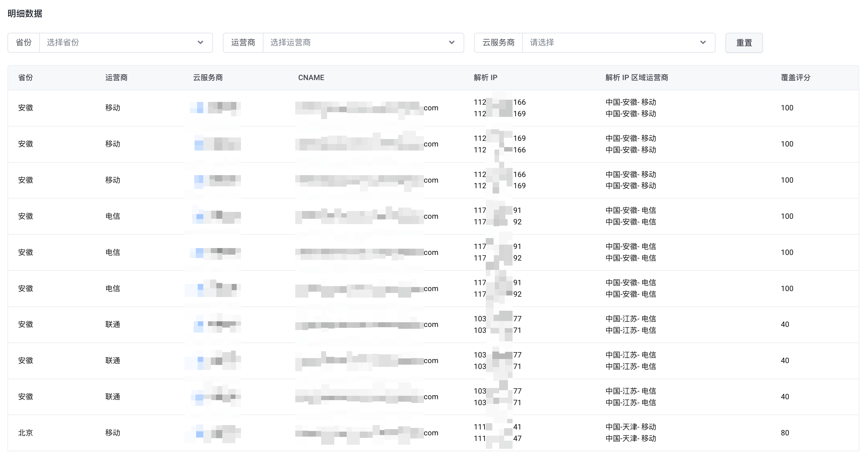Click the 明细数据 section title
Image resolution: width=868 pixels, height=455 pixels.
tap(25, 13)
